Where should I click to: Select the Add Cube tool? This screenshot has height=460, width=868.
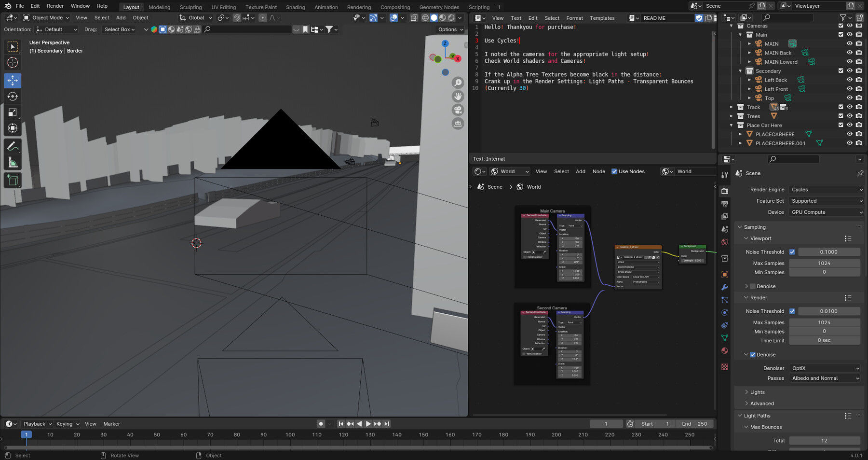(x=13, y=181)
